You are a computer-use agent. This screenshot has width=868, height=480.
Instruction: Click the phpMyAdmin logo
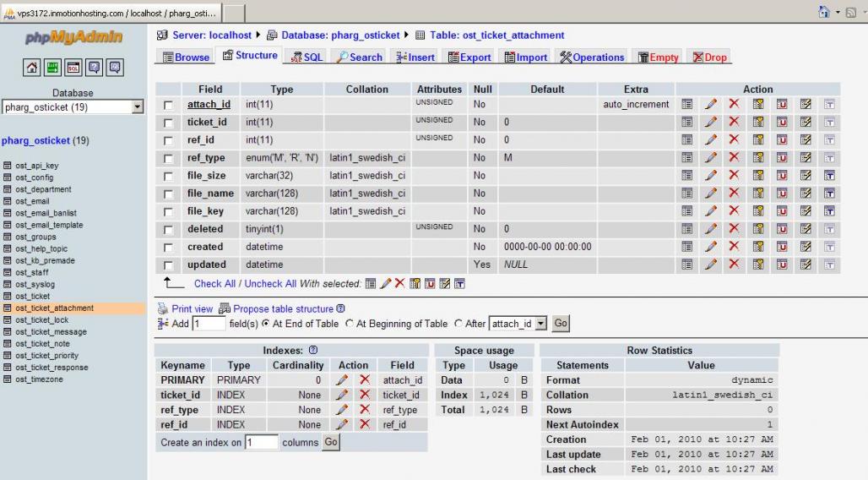(x=73, y=37)
